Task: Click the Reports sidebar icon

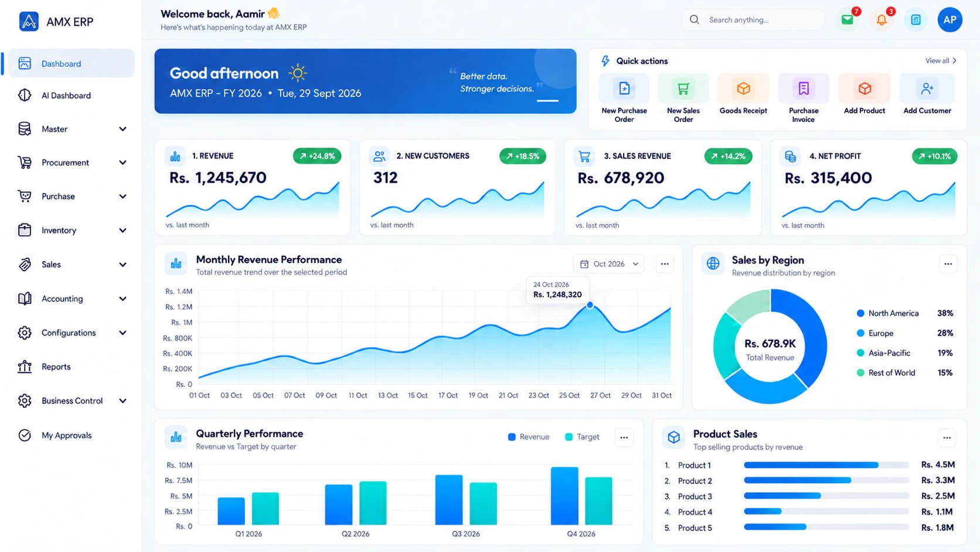Action: coord(25,367)
